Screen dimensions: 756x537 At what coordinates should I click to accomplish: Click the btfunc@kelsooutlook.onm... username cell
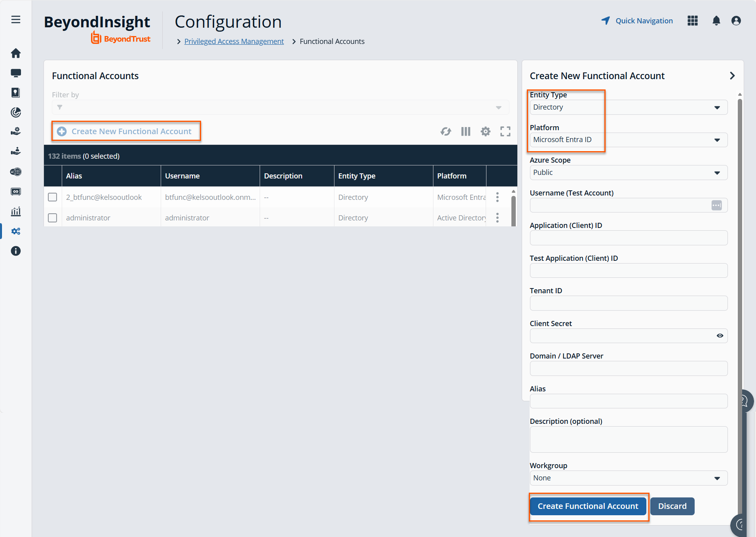pos(211,197)
